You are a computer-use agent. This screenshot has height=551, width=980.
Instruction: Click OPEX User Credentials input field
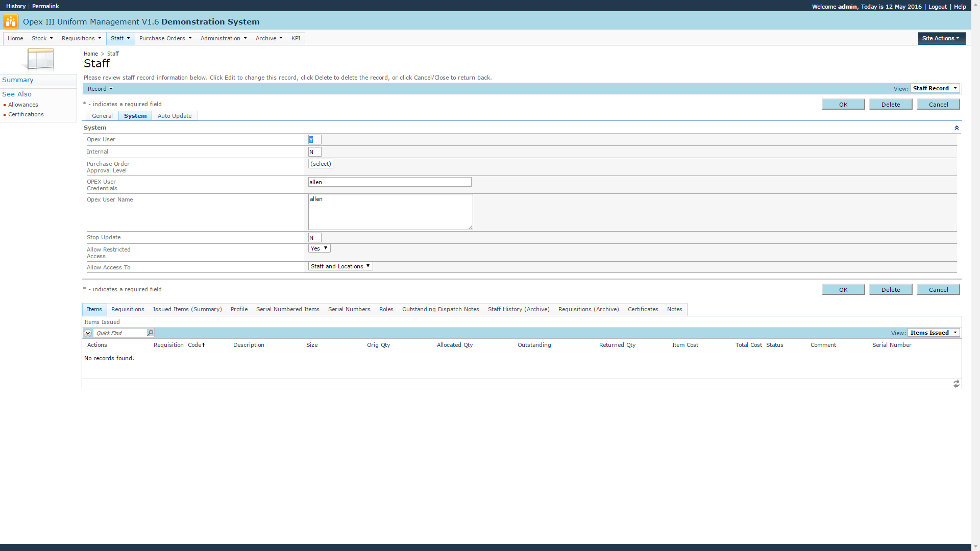(x=389, y=182)
